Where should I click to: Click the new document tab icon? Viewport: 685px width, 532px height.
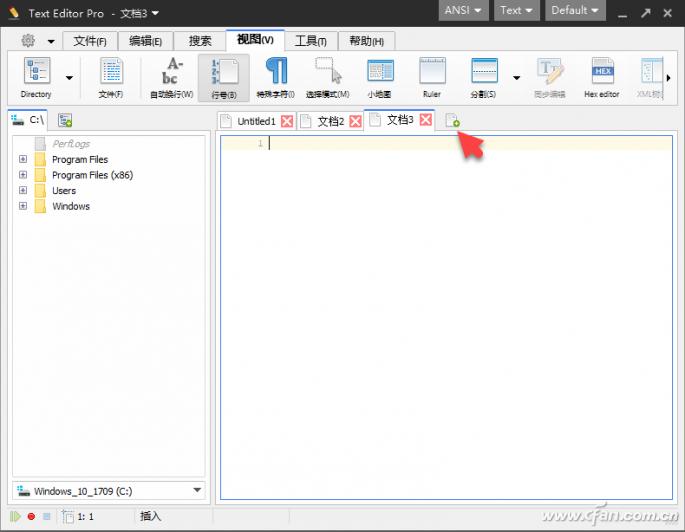452,121
